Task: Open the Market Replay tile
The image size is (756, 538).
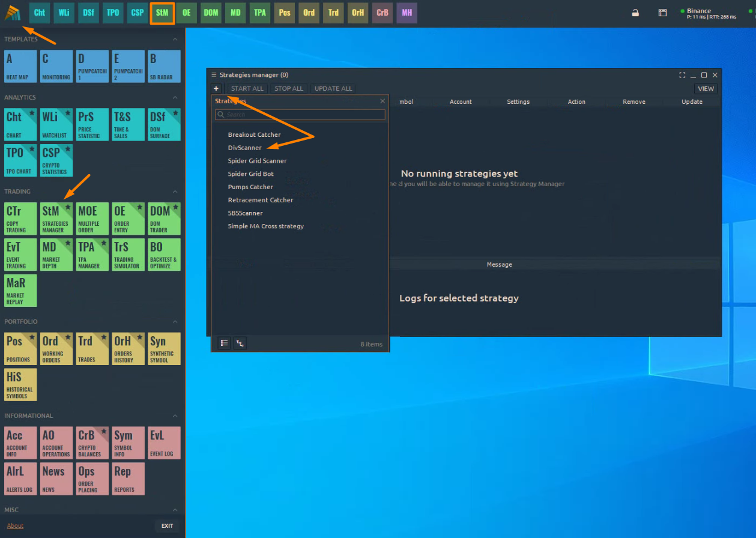Action: 20,291
